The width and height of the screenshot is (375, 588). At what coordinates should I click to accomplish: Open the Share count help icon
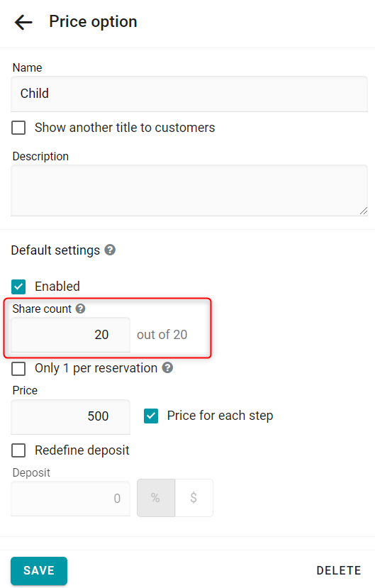pyautogui.click(x=80, y=309)
